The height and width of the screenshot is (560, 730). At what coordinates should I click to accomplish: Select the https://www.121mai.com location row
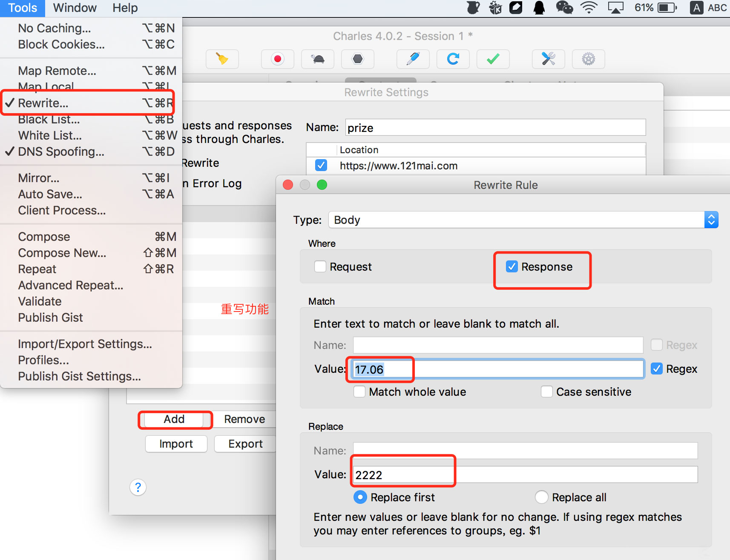tap(476, 166)
